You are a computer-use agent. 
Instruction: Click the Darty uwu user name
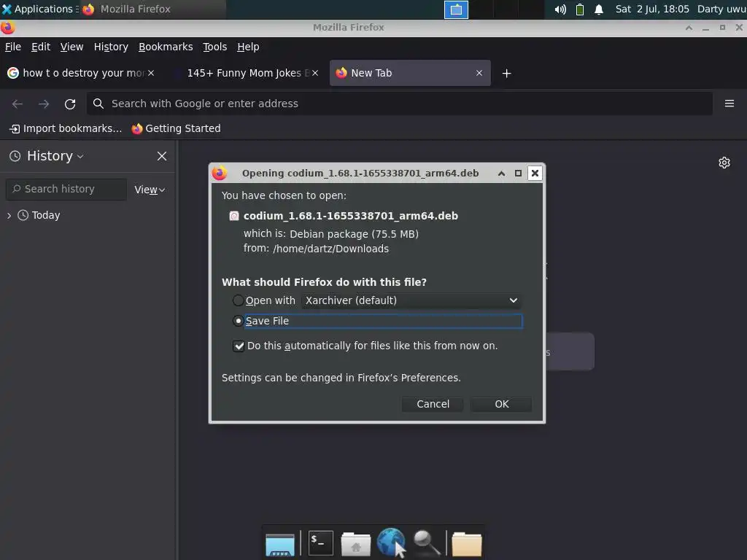[x=721, y=9]
